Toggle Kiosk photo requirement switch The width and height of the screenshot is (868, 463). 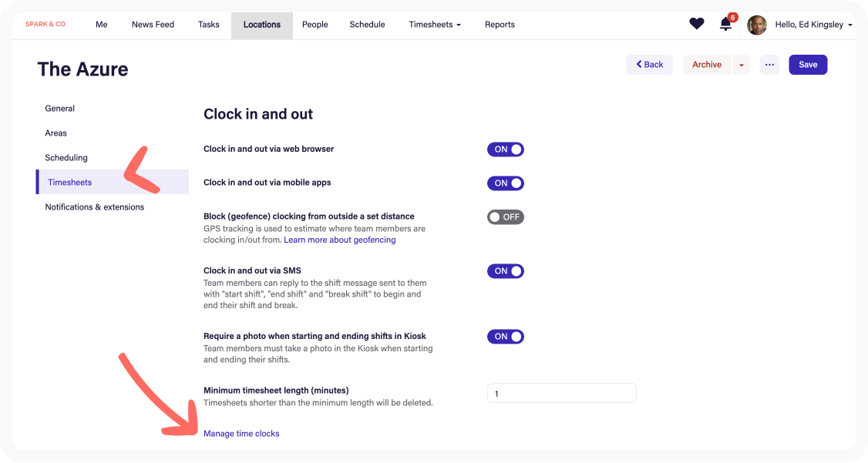pos(505,337)
